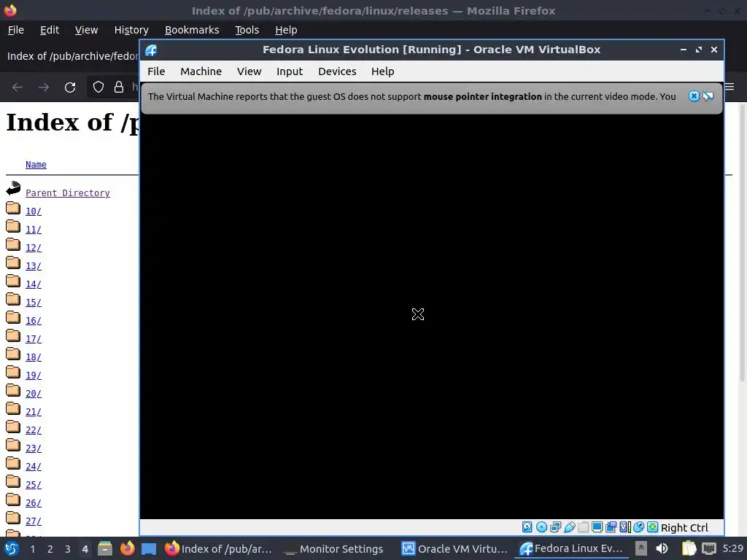Click the Right Ctrl host key label
Viewport: 747px width, 560px height.
click(x=684, y=528)
